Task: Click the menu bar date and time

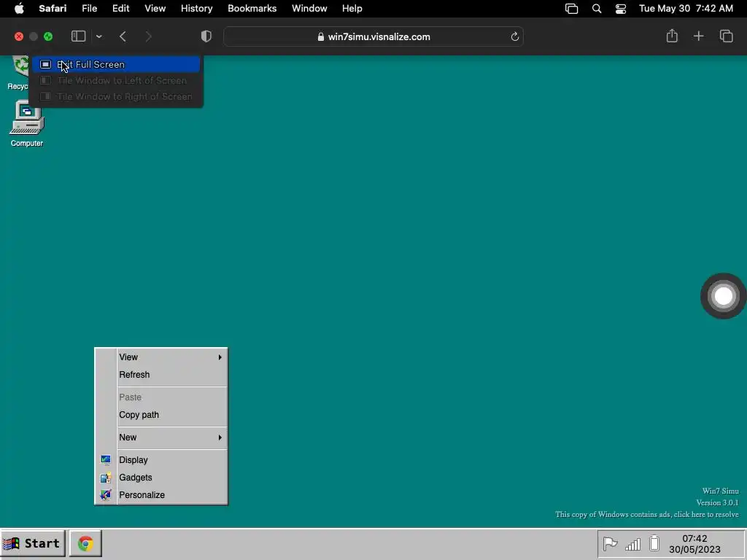Action: (686, 9)
